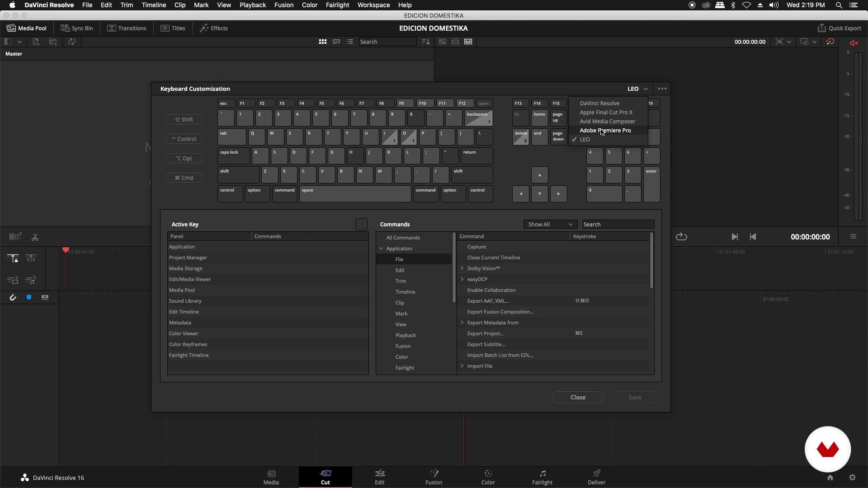
Task: Select the Playback command category
Action: click(406, 335)
